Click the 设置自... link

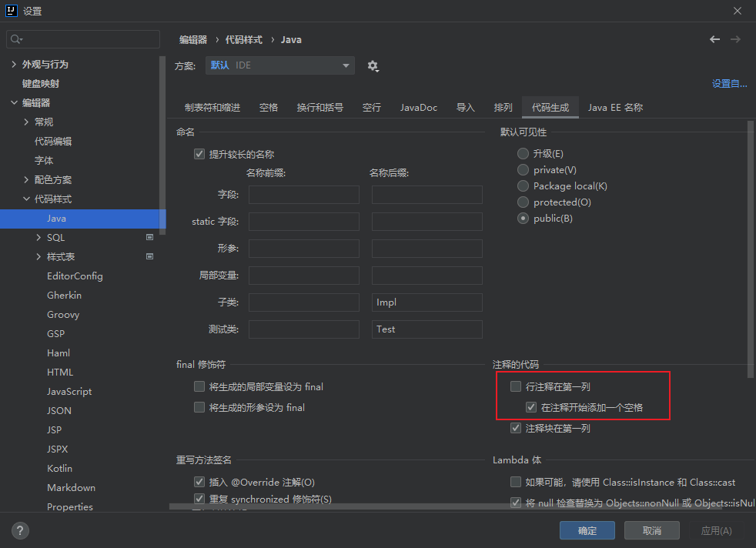click(x=729, y=83)
